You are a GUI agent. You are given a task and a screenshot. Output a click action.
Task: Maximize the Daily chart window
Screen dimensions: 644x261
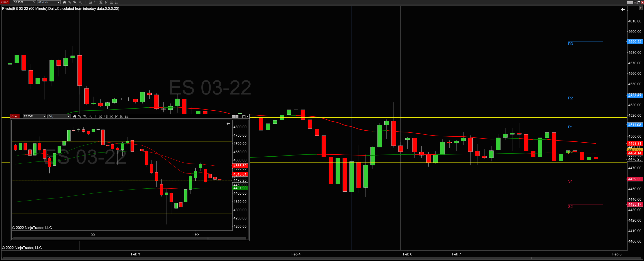coord(244,116)
